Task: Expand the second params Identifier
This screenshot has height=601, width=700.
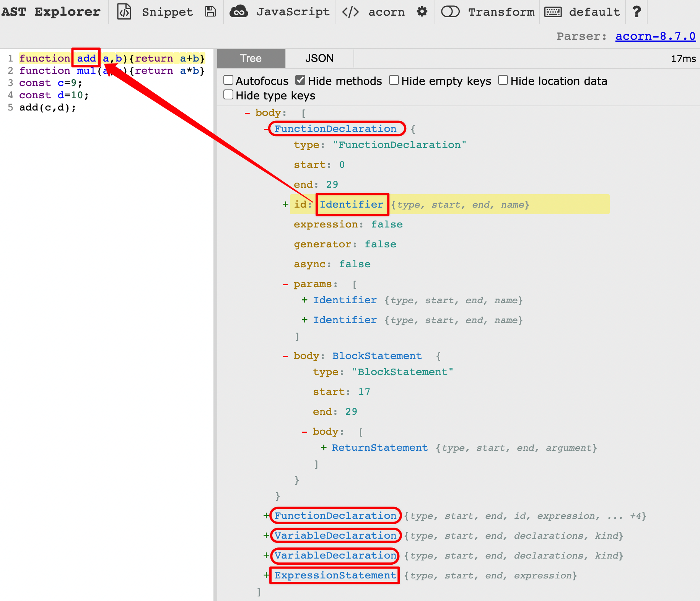Action: [304, 320]
